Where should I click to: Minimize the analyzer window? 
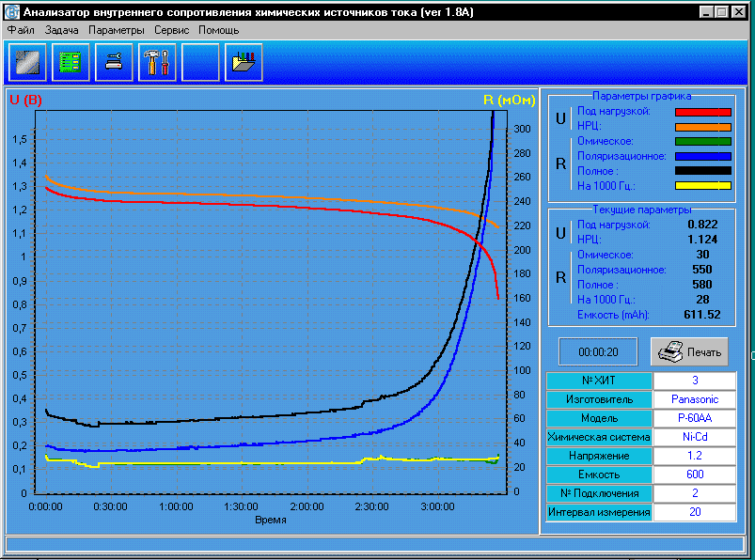click(x=706, y=12)
